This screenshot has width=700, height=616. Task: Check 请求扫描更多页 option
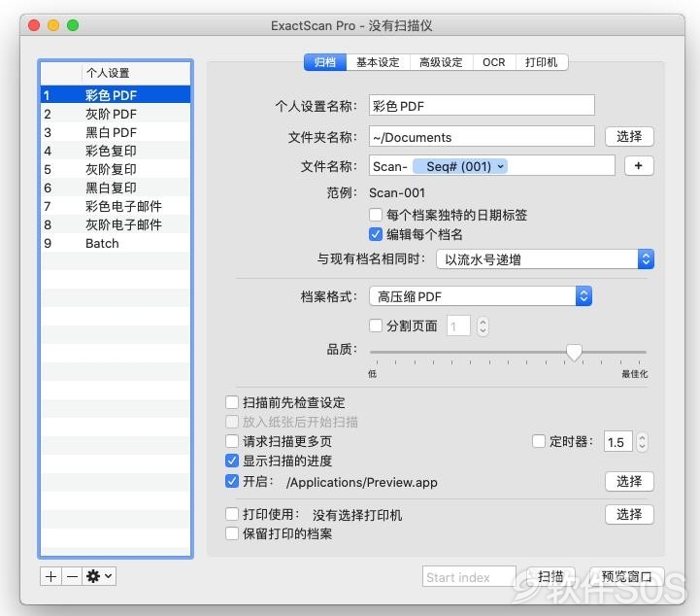tap(232, 441)
